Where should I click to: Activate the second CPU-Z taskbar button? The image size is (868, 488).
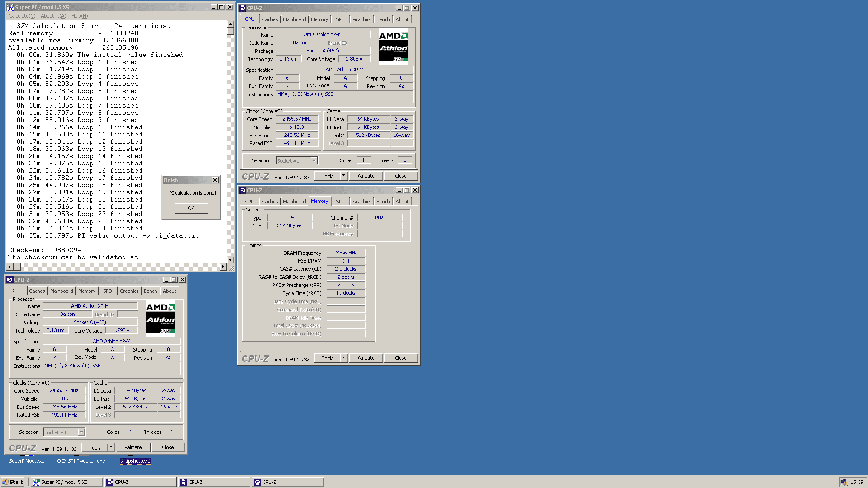(214, 482)
